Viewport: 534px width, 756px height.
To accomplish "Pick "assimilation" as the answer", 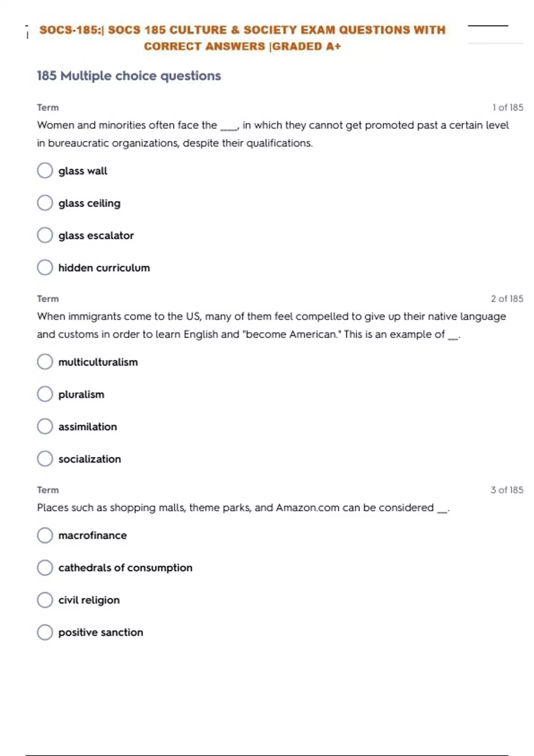I will (45, 426).
